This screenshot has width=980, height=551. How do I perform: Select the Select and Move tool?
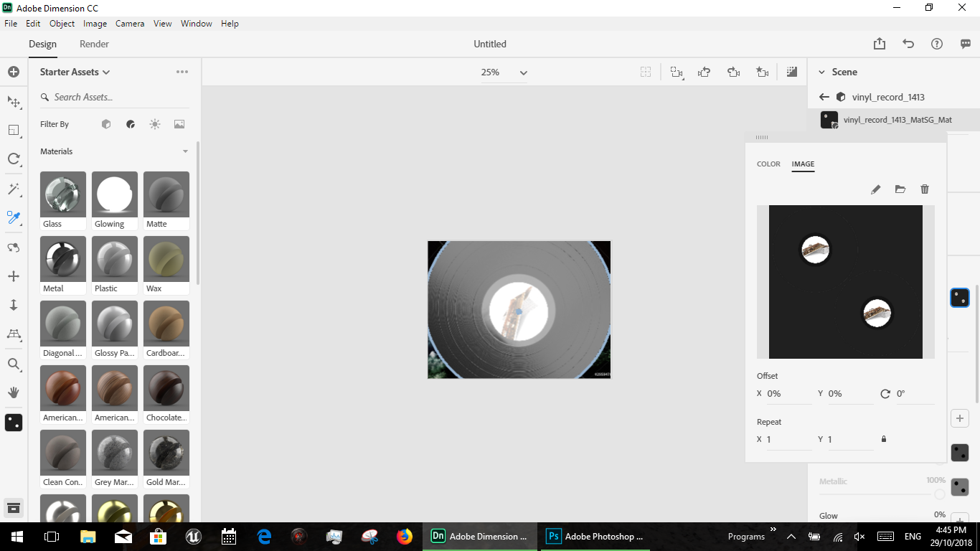coord(14,102)
